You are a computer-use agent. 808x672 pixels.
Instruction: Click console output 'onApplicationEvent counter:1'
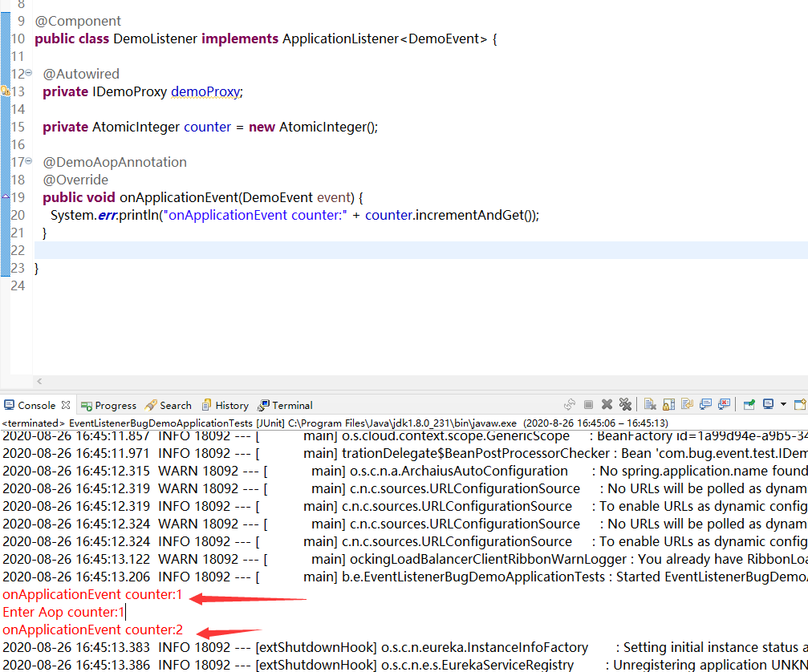pos(92,595)
